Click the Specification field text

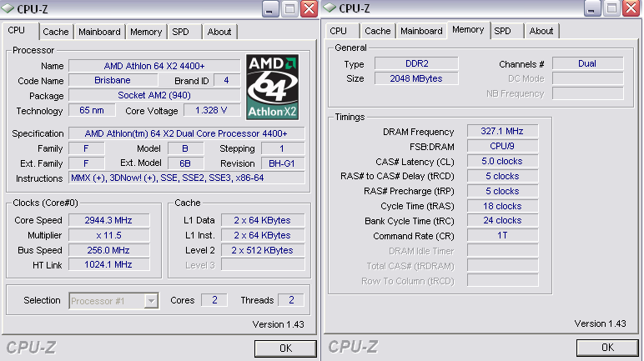[x=187, y=133]
